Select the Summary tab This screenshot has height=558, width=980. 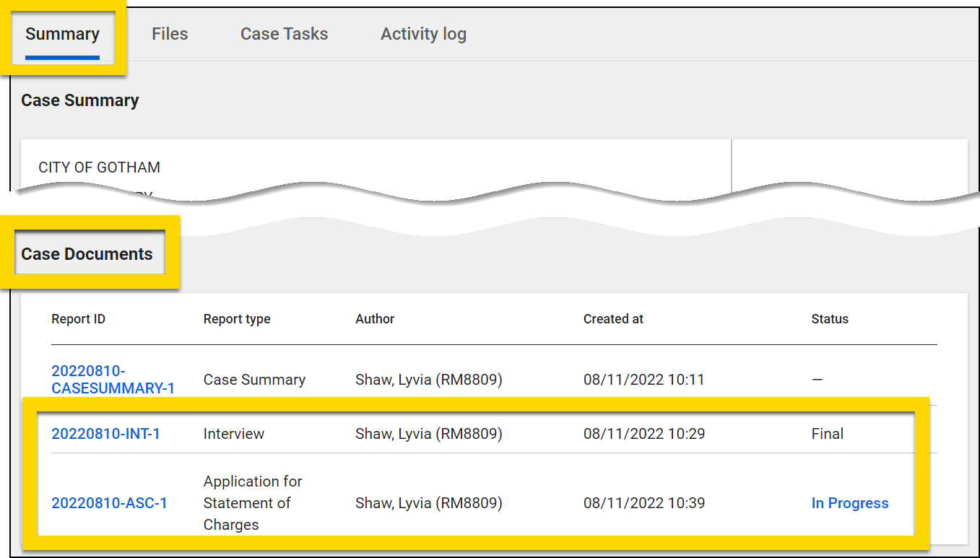pyautogui.click(x=63, y=33)
